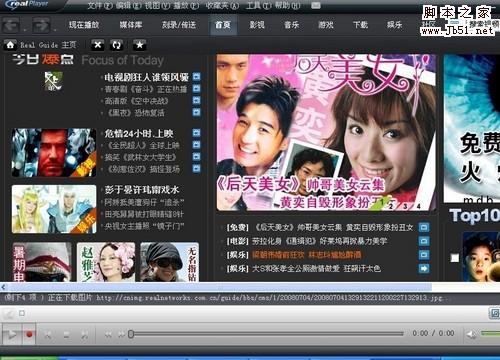Open the back button history dropdown
Screen dimensions: 500x360
tap(25, 30)
